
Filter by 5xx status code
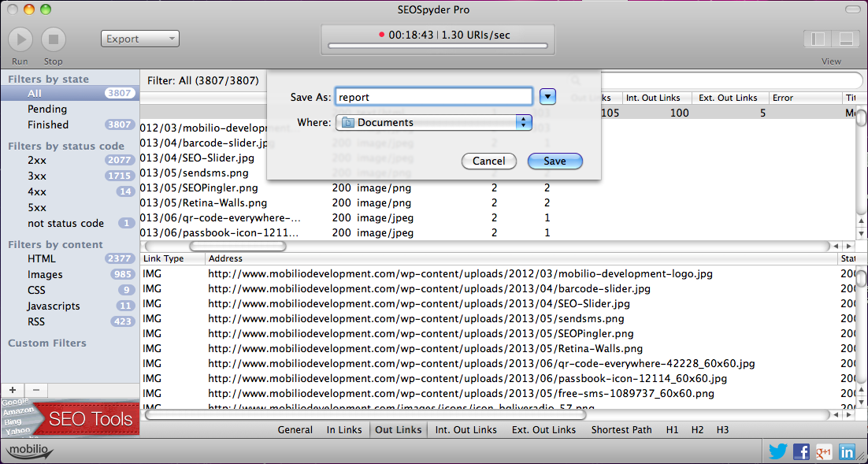(70, 208)
